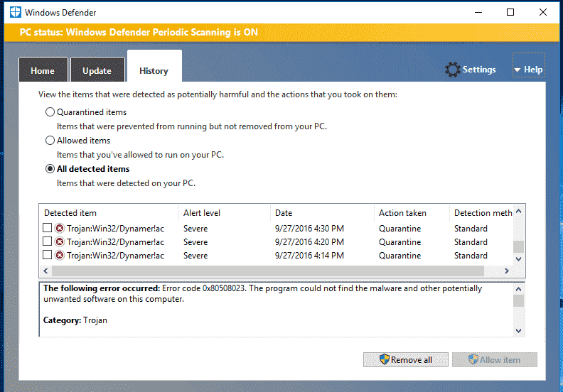Click the Allow item button
563x392 pixels.
[495, 360]
